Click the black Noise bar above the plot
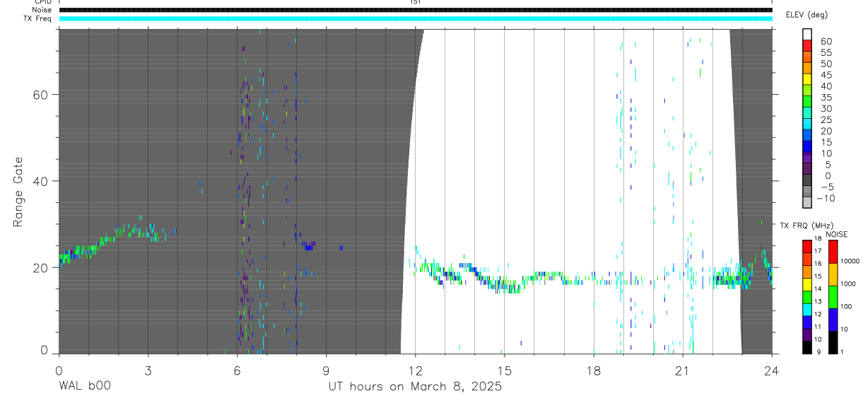 [415, 10]
